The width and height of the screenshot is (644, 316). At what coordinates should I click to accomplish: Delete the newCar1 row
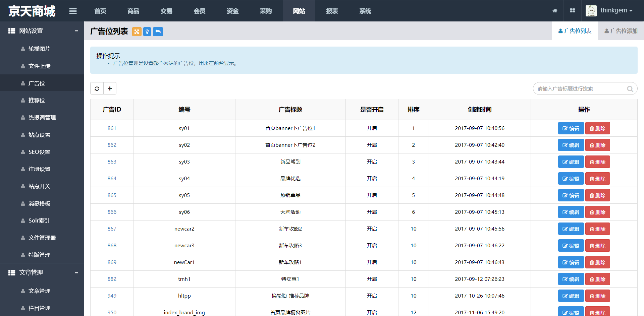[598, 262]
